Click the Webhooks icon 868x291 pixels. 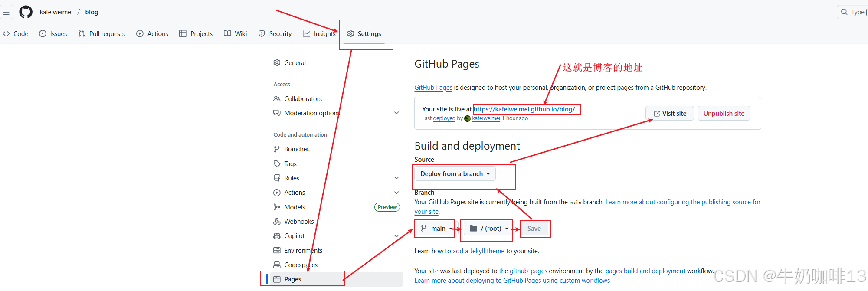tap(277, 222)
